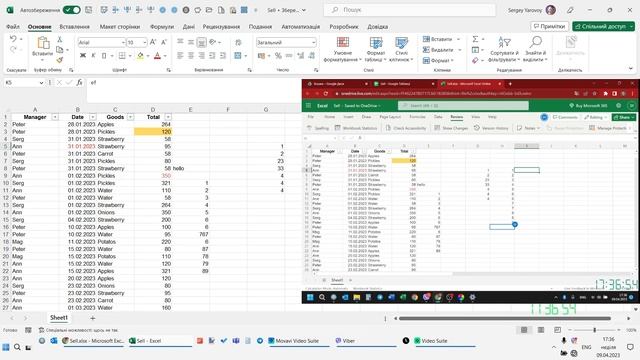640x360 pixels.
Task: Click the large Paste clipboard icon
Action: pos(42,43)
